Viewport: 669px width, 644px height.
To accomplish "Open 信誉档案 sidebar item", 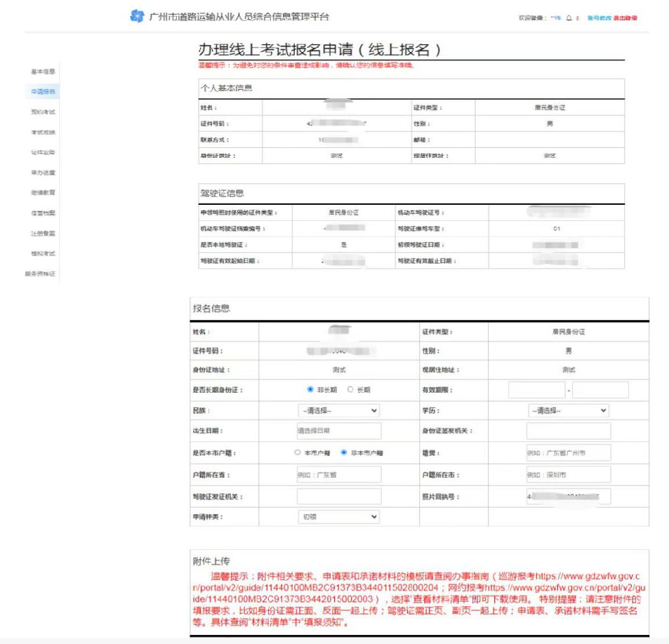I will [43, 213].
